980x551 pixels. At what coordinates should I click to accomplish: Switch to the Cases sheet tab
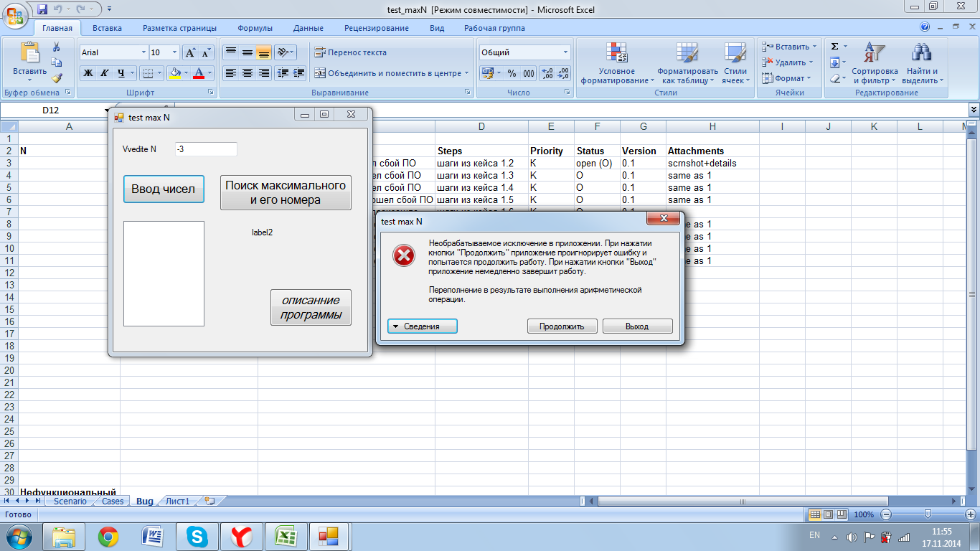point(112,501)
